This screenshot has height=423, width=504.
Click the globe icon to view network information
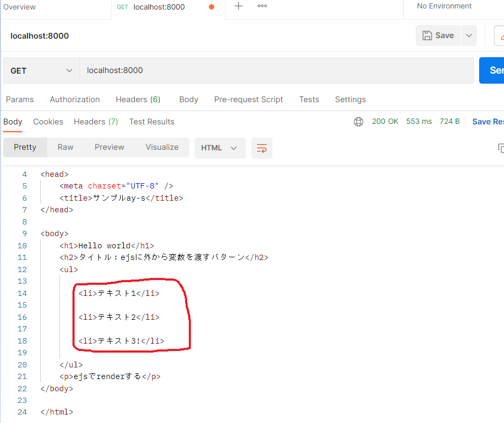[x=359, y=121]
